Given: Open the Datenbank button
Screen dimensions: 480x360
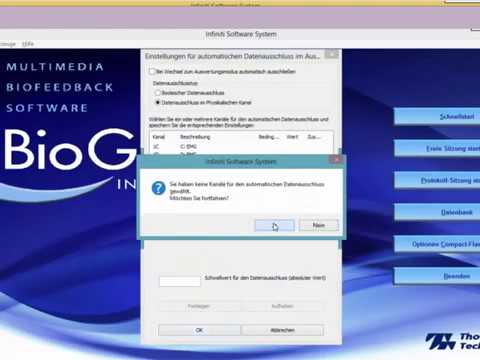Looking at the screenshot, I should tap(437, 212).
